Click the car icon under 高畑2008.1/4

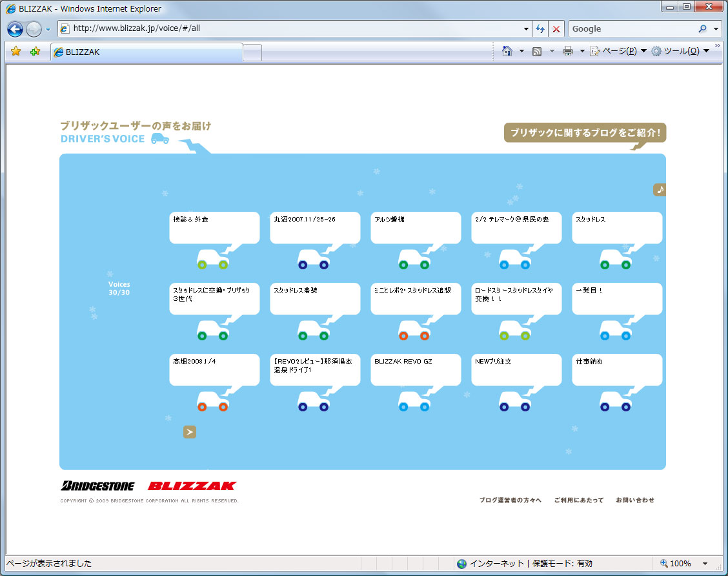point(212,402)
